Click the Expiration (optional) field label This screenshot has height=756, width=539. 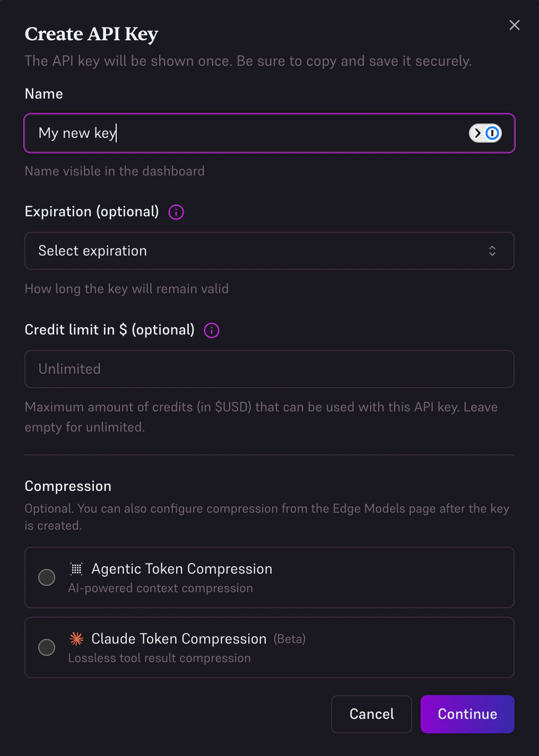[x=92, y=212]
